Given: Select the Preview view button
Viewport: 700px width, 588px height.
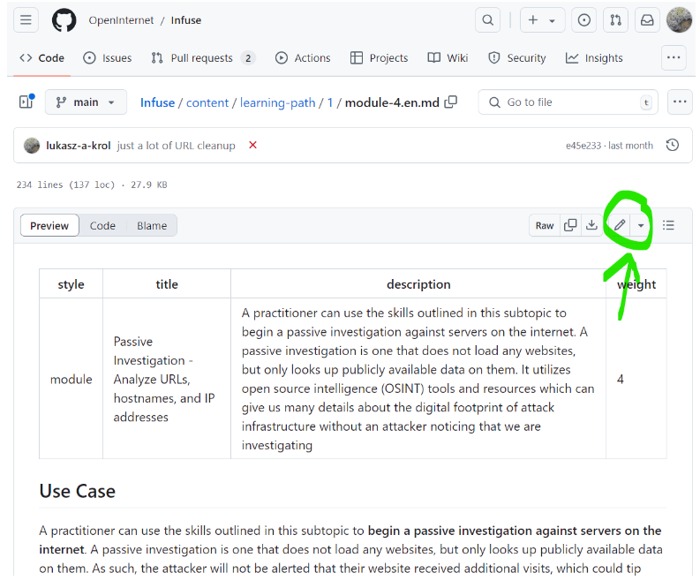Looking at the screenshot, I should tap(49, 225).
